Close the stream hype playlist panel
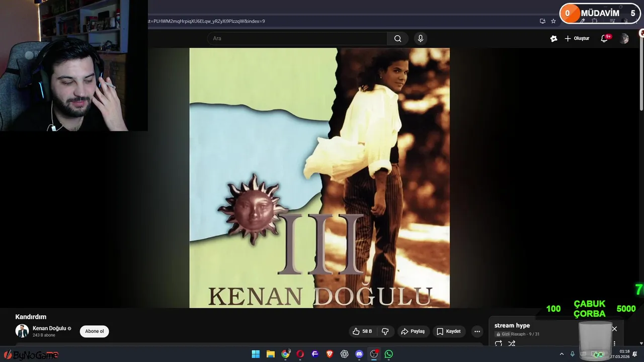The image size is (644, 362). [x=614, y=329]
